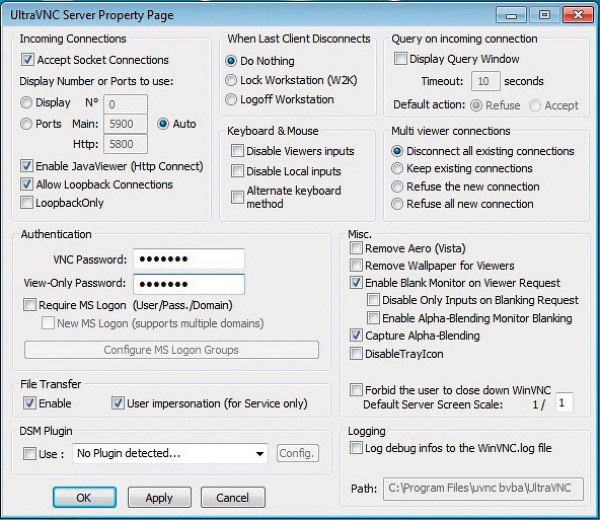Screen dimensions: 600x520
Task: Enable Log debug infos to WinVNC.log
Action: tap(356, 448)
